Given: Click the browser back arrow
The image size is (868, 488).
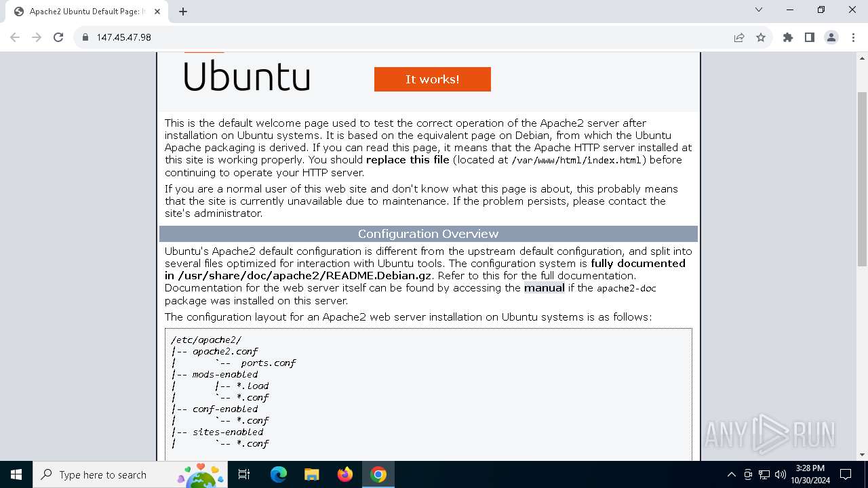Looking at the screenshot, I should pos(15,37).
